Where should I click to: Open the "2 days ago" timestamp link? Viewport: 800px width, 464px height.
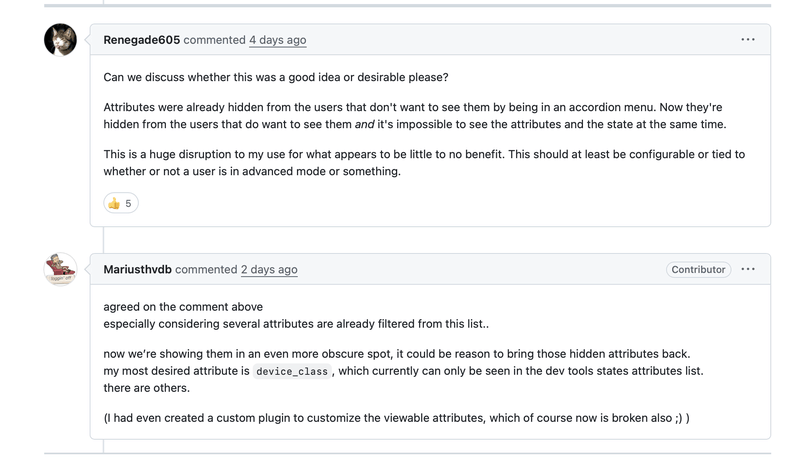point(269,269)
